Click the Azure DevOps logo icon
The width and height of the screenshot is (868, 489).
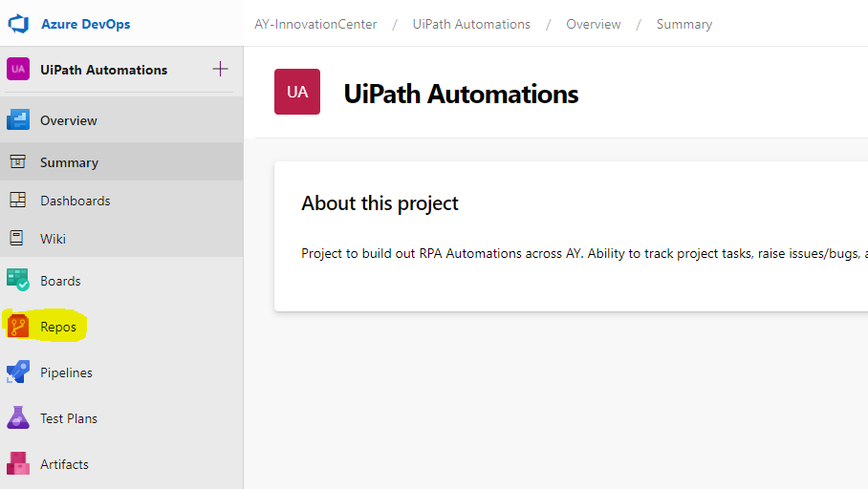[18, 24]
